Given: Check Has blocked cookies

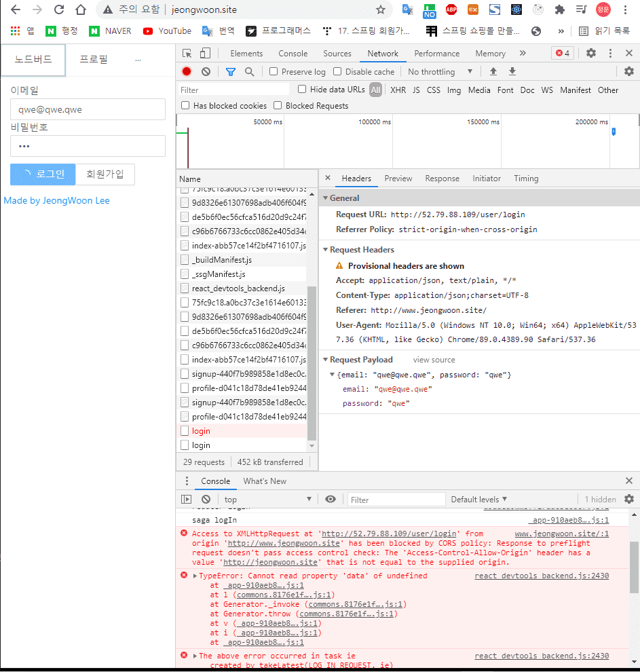Looking at the screenshot, I should 185,105.
